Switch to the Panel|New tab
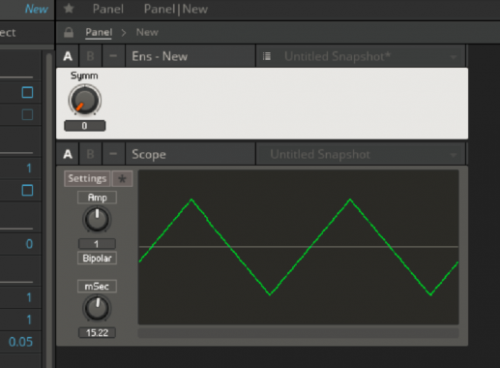 pos(176,9)
